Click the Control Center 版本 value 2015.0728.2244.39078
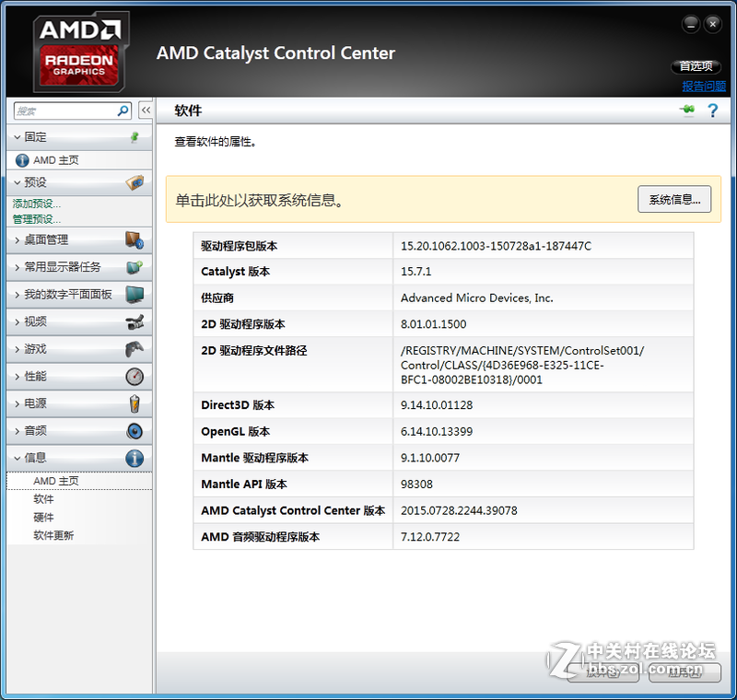 pyautogui.click(x=459, y=510)
